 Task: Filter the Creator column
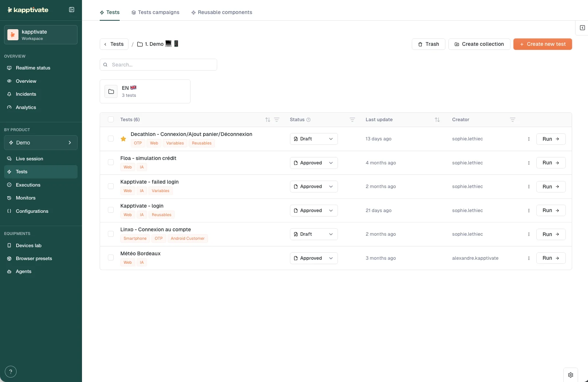(x=513, y=120)
